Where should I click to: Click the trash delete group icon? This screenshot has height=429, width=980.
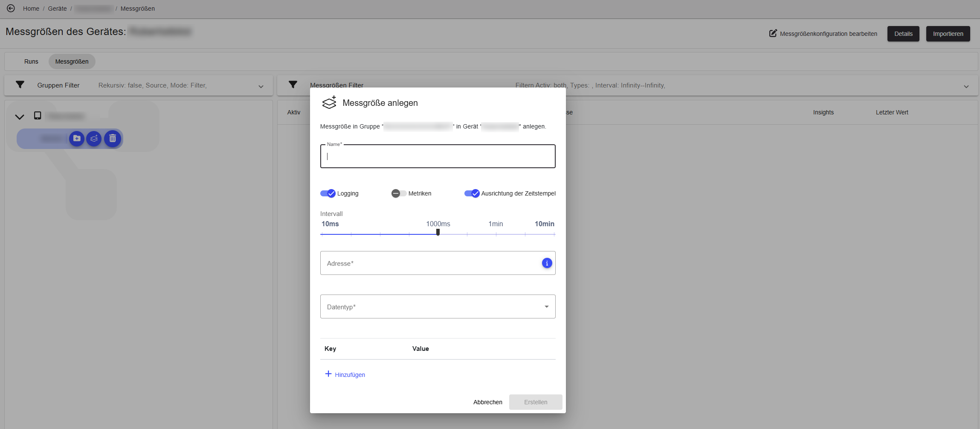point(113,138)
